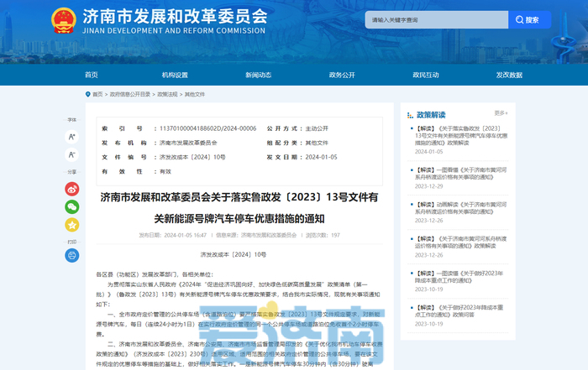588x370 pixels.
Task: Click 主动公开 disclosure method value
Action: 317,128
